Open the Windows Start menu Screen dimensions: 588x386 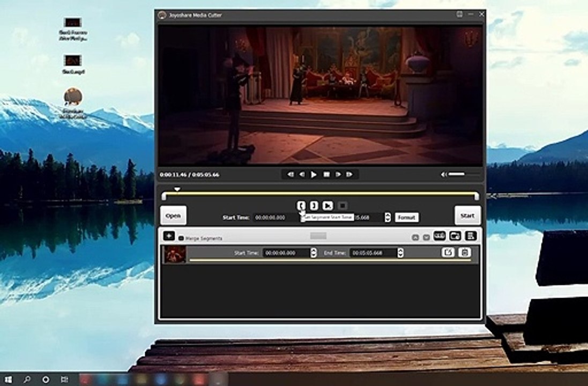(x=8, y=379)
